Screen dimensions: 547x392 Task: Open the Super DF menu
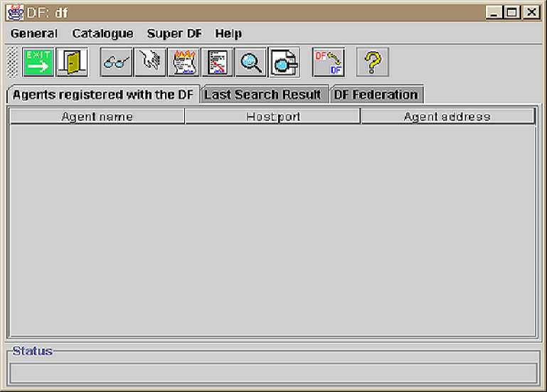pos(174,33)
